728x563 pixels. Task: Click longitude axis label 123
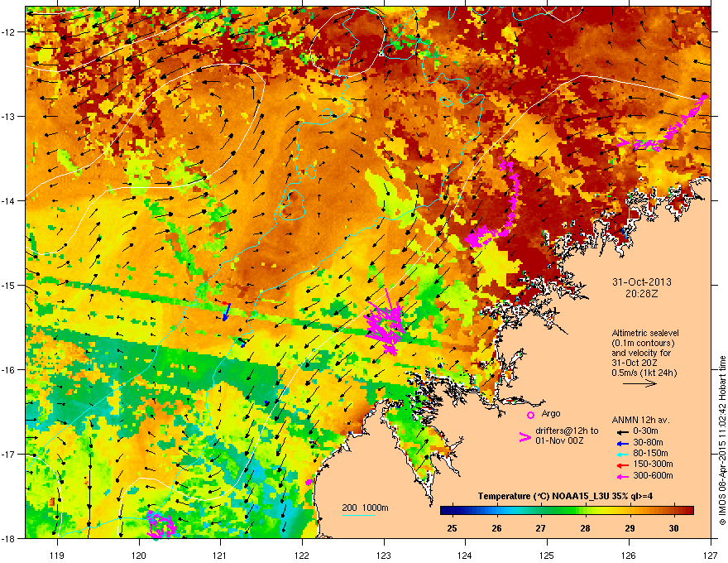pos(384,556)
